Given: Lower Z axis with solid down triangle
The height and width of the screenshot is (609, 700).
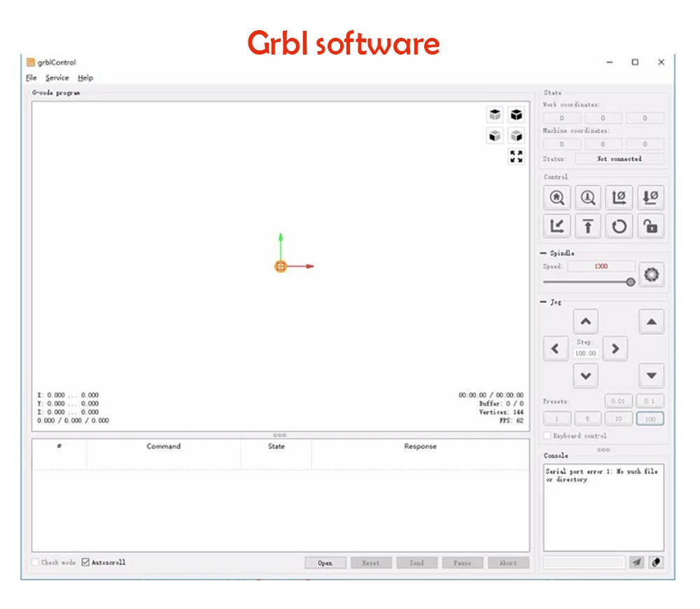Looking at the screenshot, I should 651,376.
